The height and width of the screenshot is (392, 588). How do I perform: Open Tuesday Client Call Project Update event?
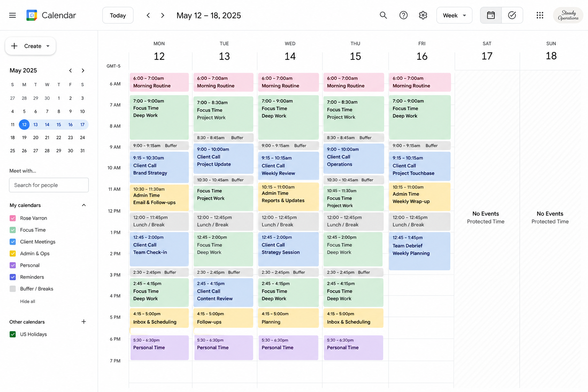224,158
